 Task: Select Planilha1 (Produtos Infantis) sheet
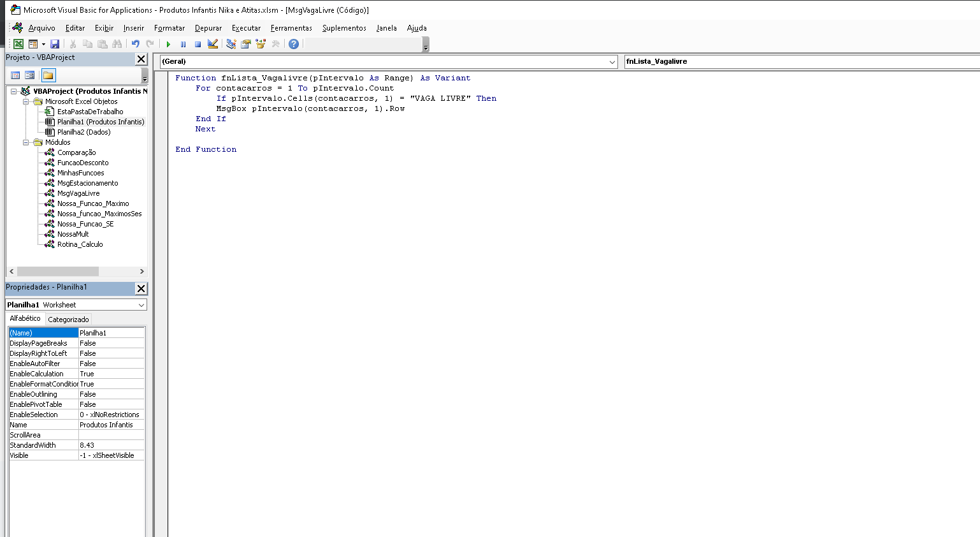[101, 122]
